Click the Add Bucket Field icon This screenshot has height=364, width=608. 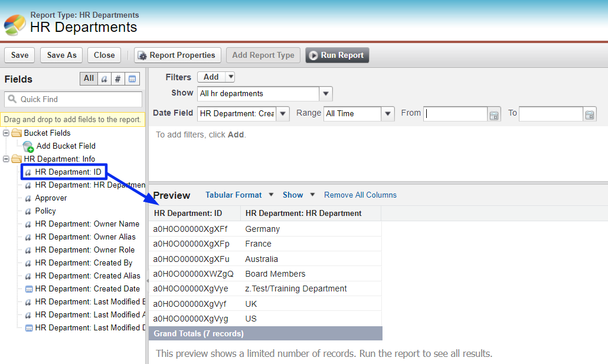tap(28, 146)
